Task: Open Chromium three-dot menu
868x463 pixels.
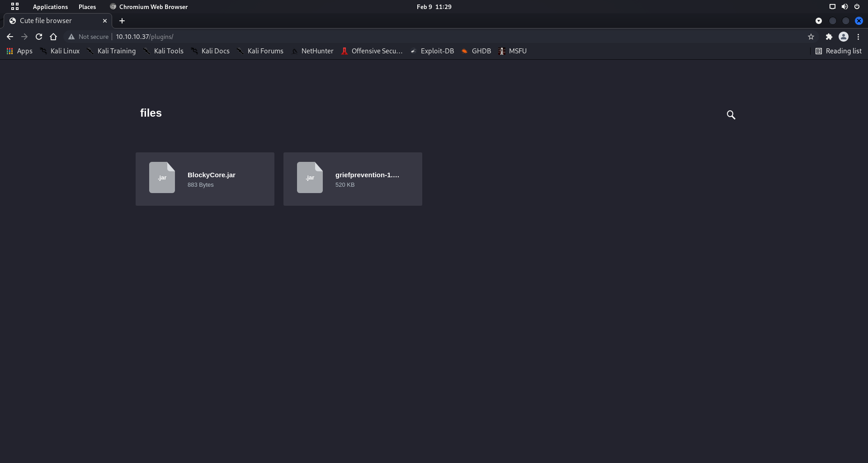Action: tap(858, 37)
